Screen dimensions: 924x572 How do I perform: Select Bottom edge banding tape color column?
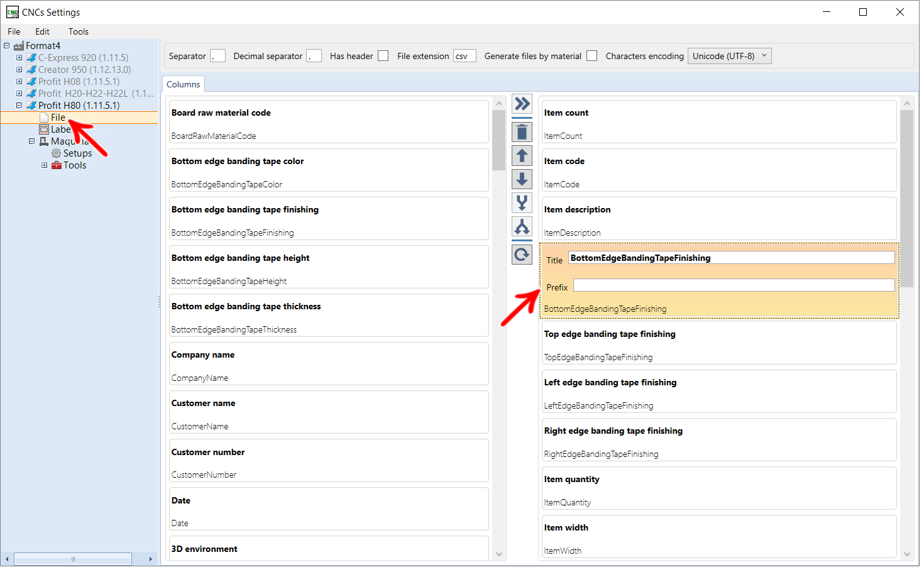point(329,170)
